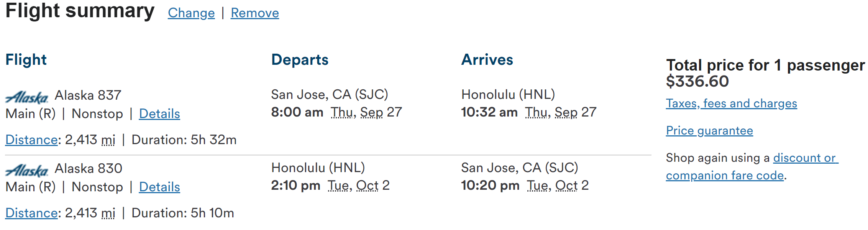Open the Taxes, fees and charges link
The image size is (868, 230).
(731, 103)
